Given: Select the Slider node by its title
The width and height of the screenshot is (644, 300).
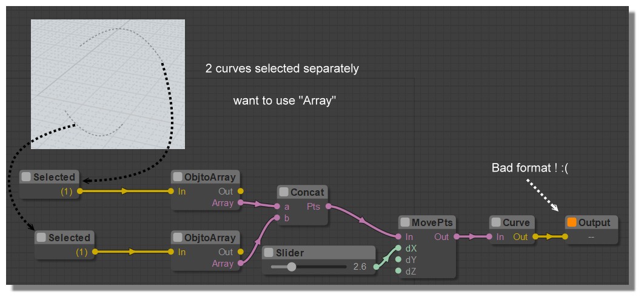Looking at the screenshot, I should click(x=289, y=253).
